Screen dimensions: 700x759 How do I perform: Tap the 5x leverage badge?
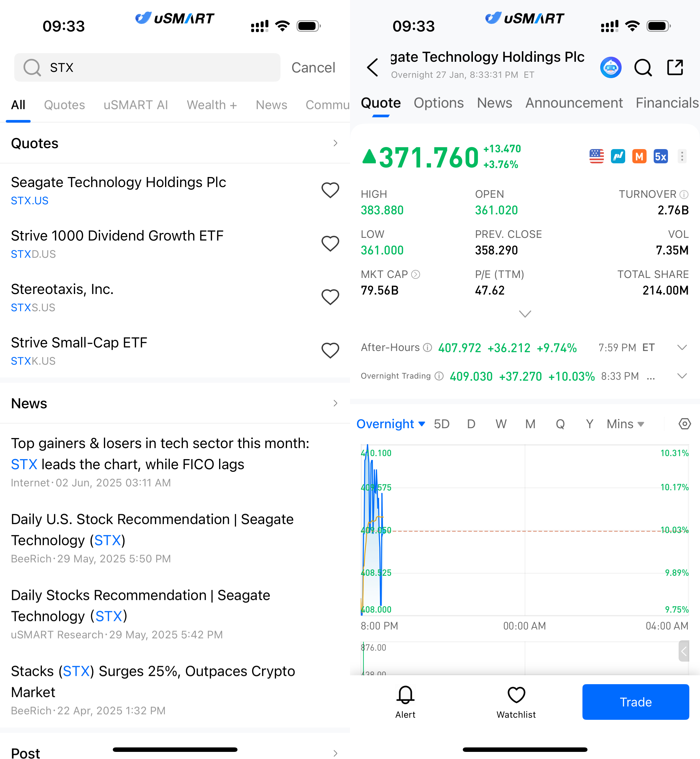click(660, 156)
